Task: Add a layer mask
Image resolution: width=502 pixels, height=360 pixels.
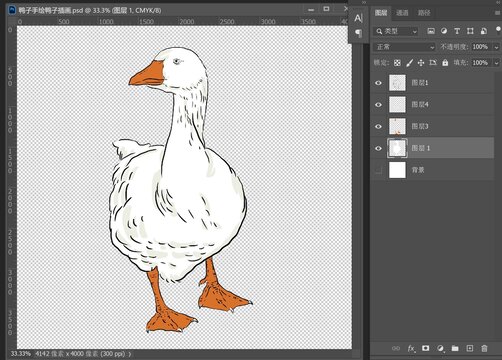Action: (425, 348)
